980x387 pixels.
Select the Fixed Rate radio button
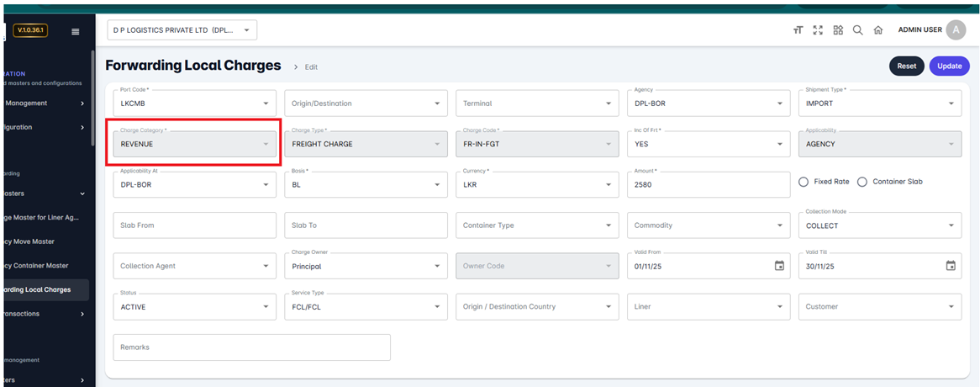(803, 182)
